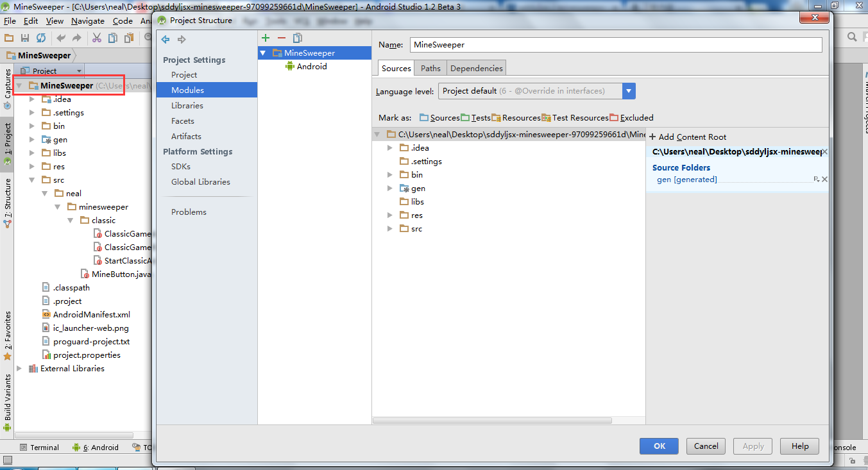Select the Android facet under MineSweeper

pyautogui.click(x=306, y=67)
